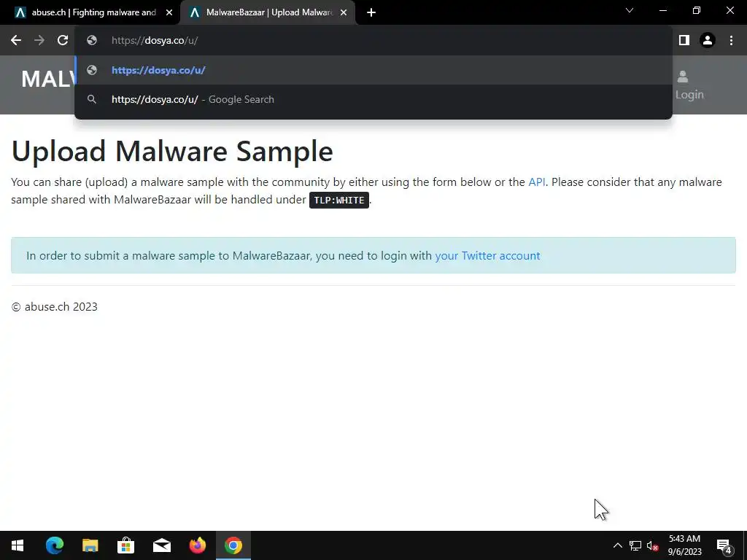The height and width of the screenshot is (560, 747).
Task: Click the 'Upload Malware Sample' heading
Action: 172,152
